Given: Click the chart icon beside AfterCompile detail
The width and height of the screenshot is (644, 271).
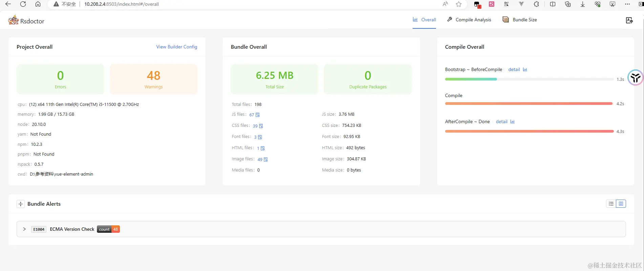Looking at the screenshot, I should (513, 121).
